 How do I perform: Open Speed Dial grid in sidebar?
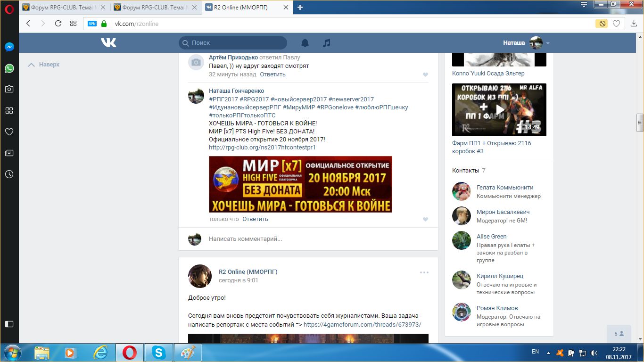pyautogui.click(x=9, y=110)
